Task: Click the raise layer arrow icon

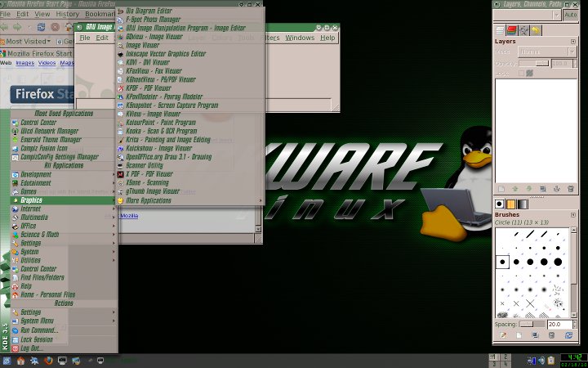Action: [x=514, y=189]
